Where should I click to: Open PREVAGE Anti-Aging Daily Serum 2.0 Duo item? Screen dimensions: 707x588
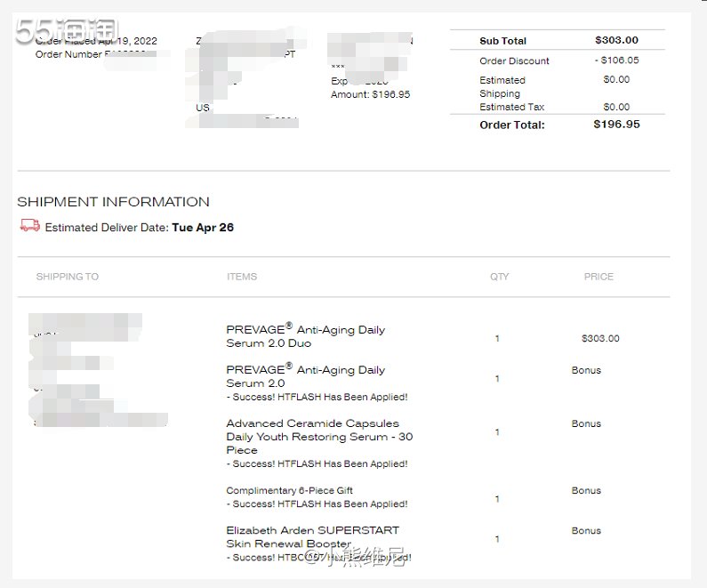pyautogui.click(x=305, y=336)
